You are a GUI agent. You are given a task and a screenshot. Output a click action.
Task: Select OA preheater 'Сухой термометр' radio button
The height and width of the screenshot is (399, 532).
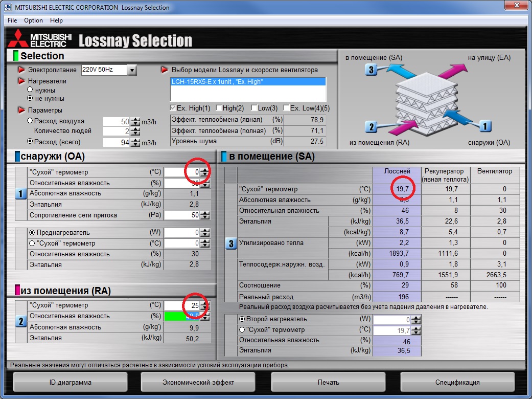[32, 243]
